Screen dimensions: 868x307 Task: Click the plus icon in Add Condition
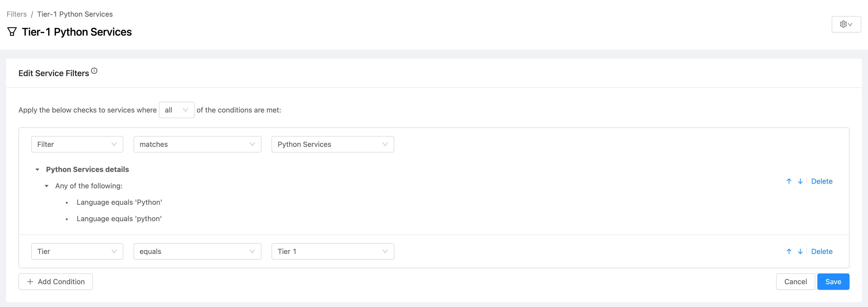pyautogui.click(x=30, y=282)
